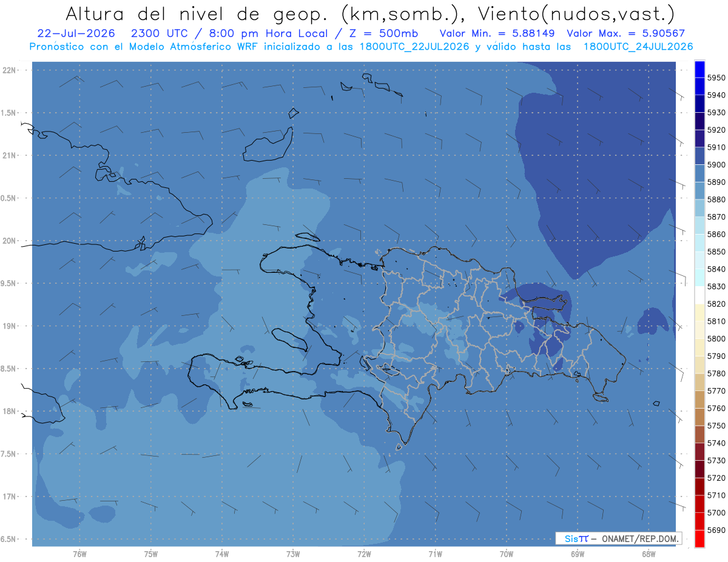Click the 5900 colorbar label
Image resolution: width=728 pixels, height=562 pixels.
[716, 164]
